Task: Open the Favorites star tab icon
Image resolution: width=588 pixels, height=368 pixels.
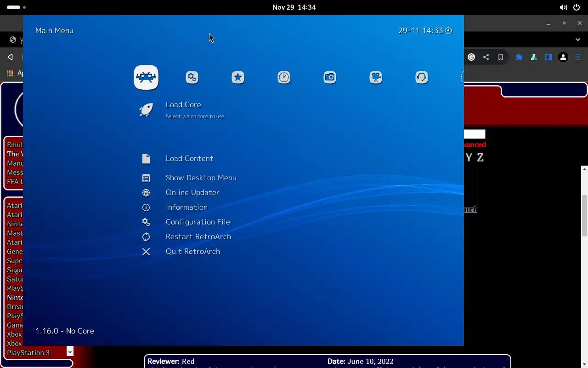Action: point(238,77)
